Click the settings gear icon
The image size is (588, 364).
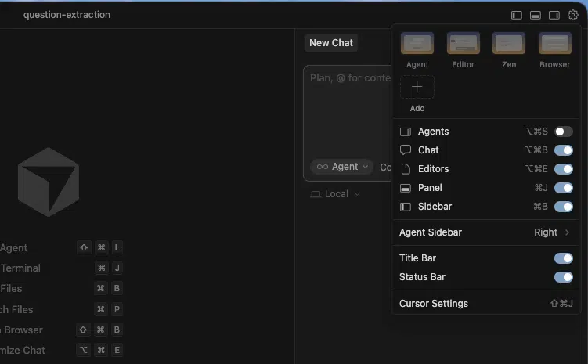572,15
